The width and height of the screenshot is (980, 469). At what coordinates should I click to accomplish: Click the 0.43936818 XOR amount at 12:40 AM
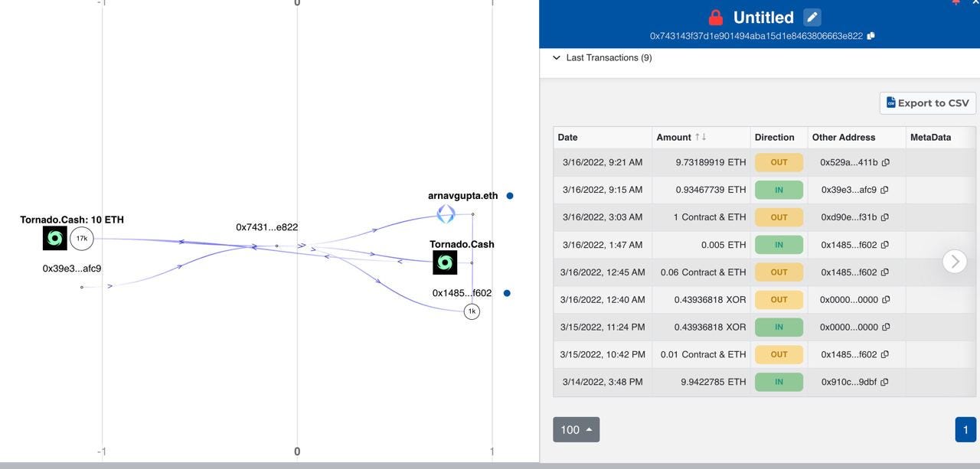point(710,300)
